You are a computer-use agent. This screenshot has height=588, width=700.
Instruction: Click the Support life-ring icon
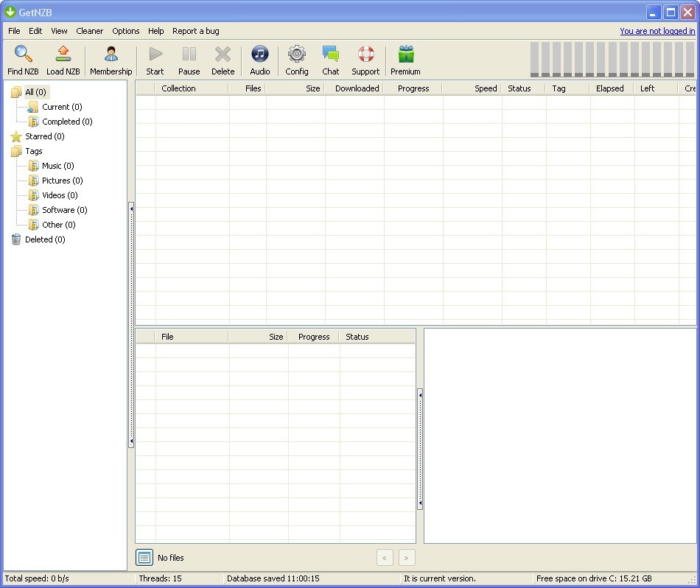click(365, 59)
